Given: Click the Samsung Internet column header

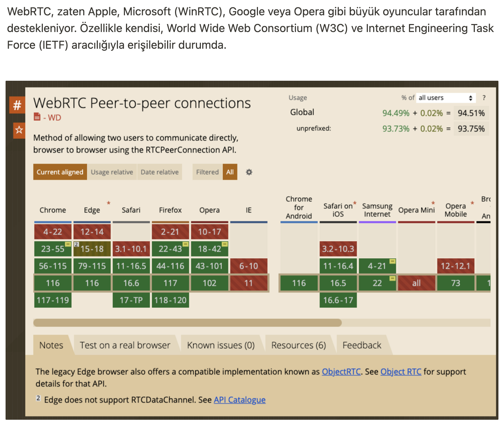Looking at the screenshot, I should [x=377, y=210].
